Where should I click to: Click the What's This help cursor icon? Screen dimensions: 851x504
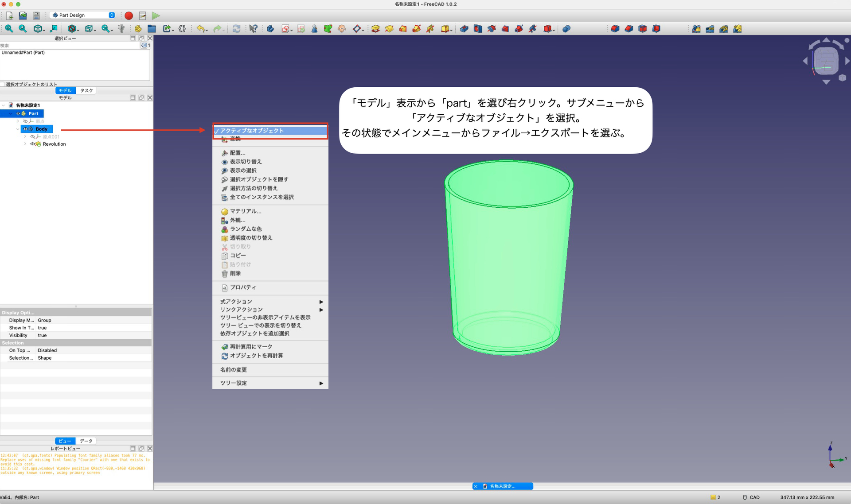coord(253,29)
